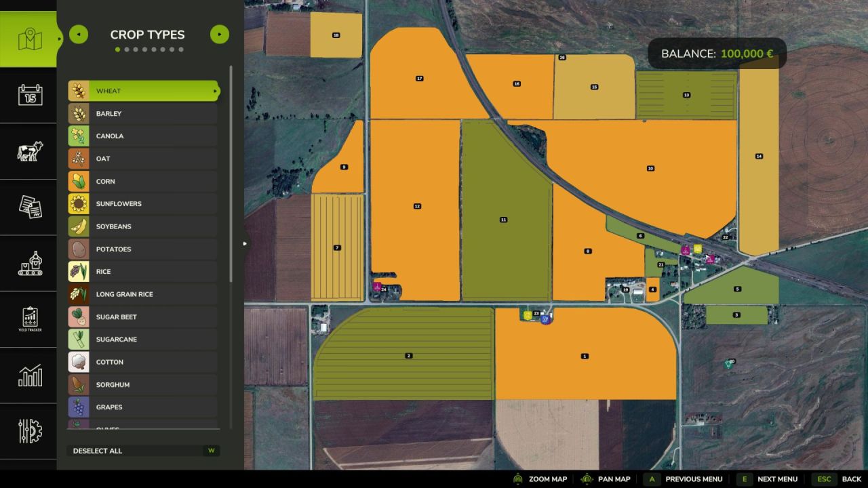
Task: Switch to next map overlay with right arrow
Action: click(x=220, y=34)
